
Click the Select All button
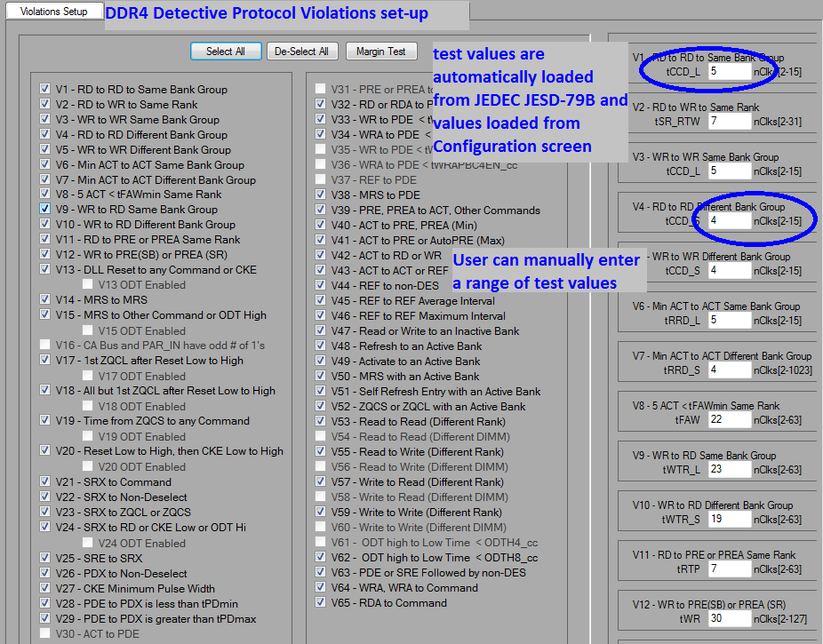tap(226, 52)
